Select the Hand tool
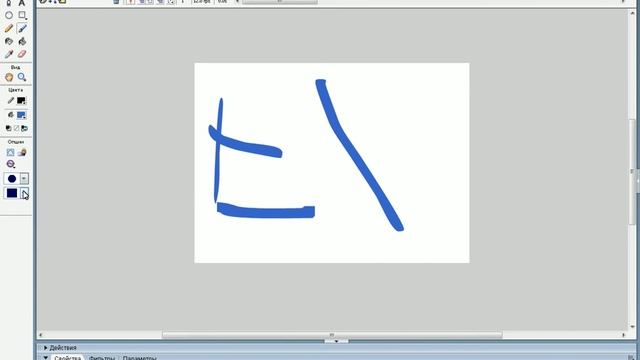Viewport: 640px width, 360px height. click(9, 77)
